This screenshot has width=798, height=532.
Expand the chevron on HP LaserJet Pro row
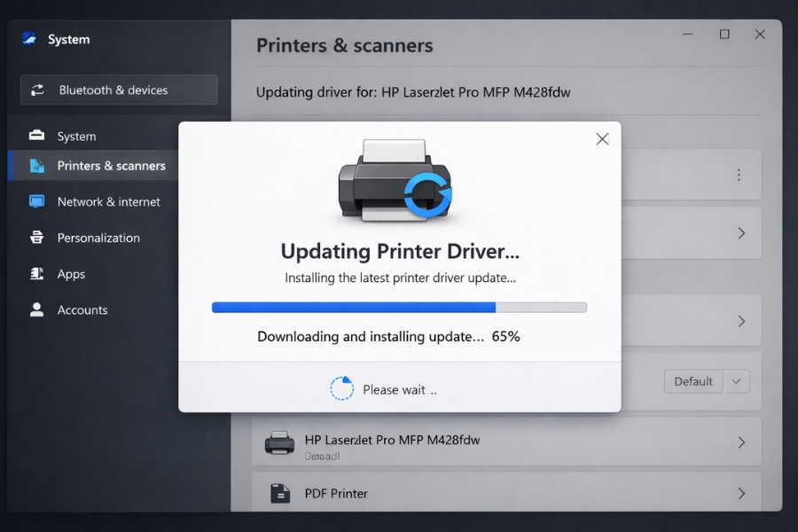coord(741,442)
